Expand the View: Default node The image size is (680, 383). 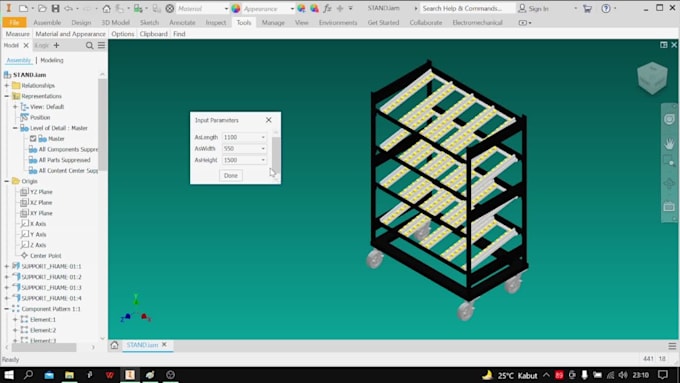coord(15,107)
